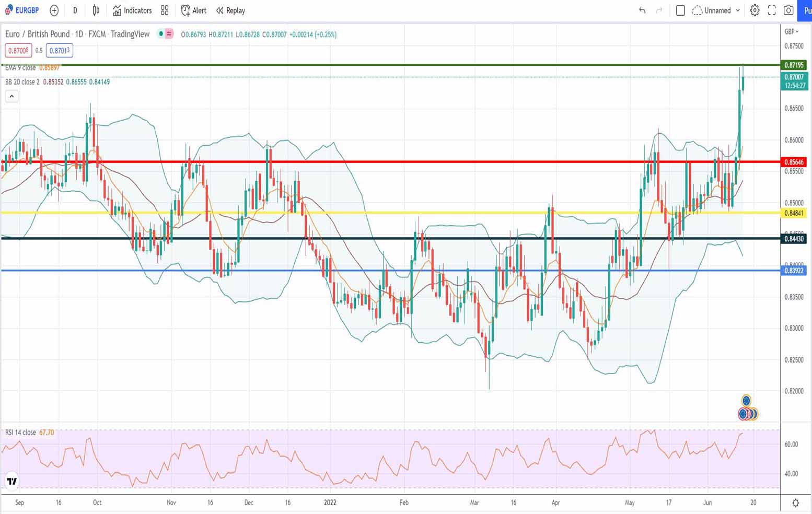Open chart settings gear in top toolbar

click(755, 10)
